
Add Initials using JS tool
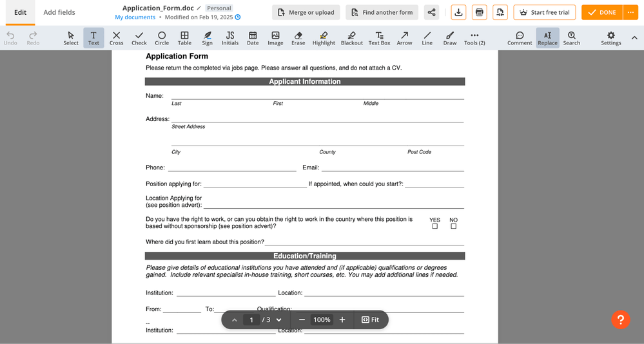tap(230, 38)
